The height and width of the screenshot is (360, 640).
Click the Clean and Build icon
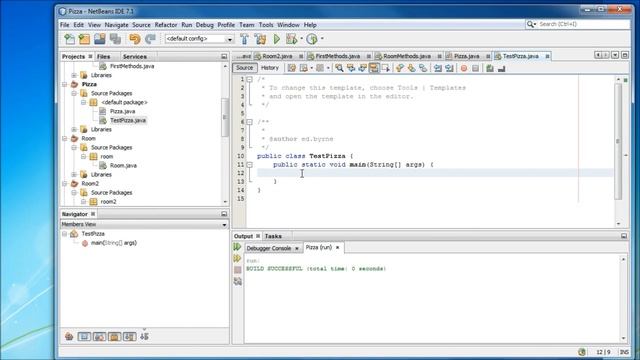click(x=260, y=39)
